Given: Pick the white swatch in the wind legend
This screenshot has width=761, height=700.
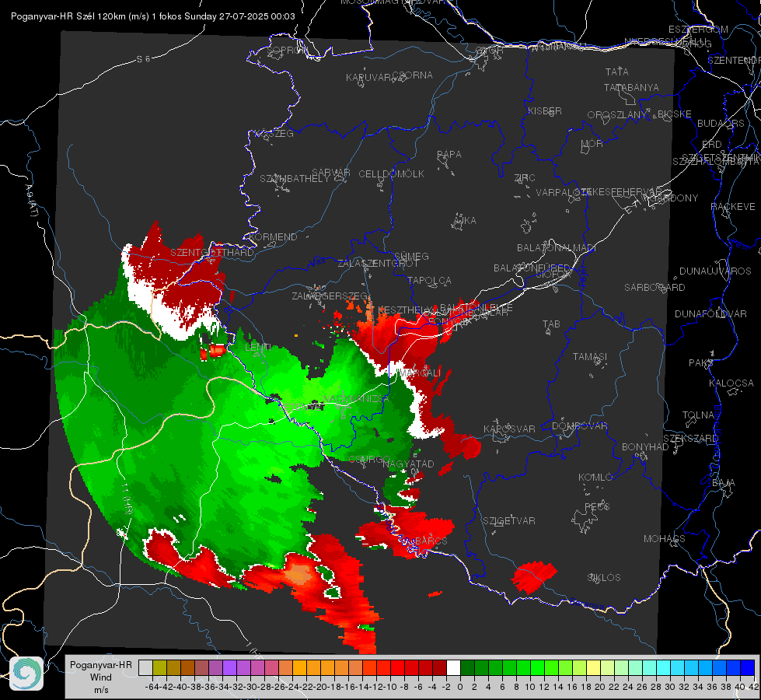Looking at the screenshot, I should [453, 667].
